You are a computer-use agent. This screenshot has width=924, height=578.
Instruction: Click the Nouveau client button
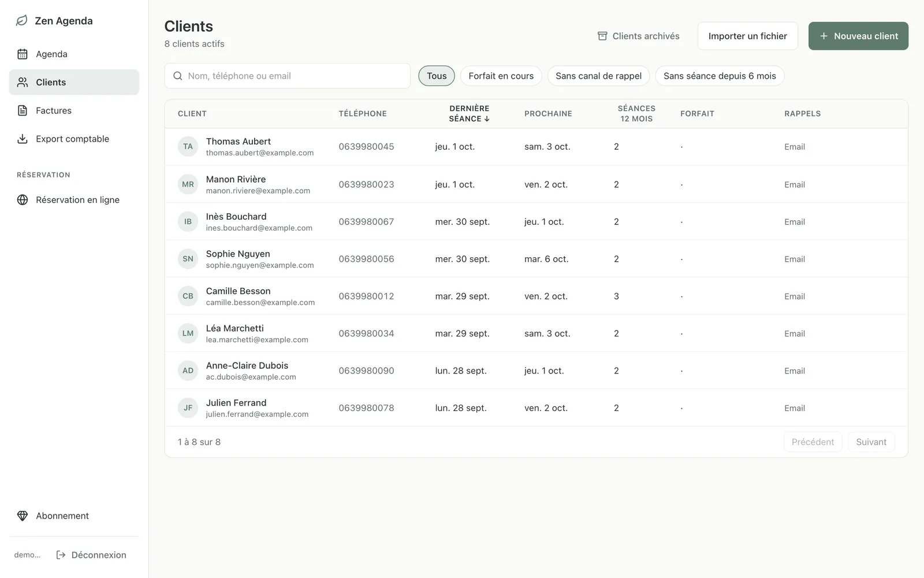858,36
